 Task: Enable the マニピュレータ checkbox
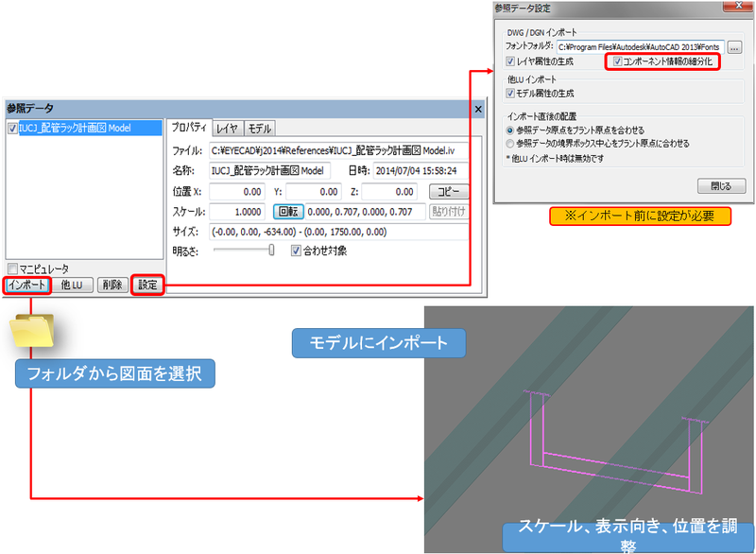12,268
